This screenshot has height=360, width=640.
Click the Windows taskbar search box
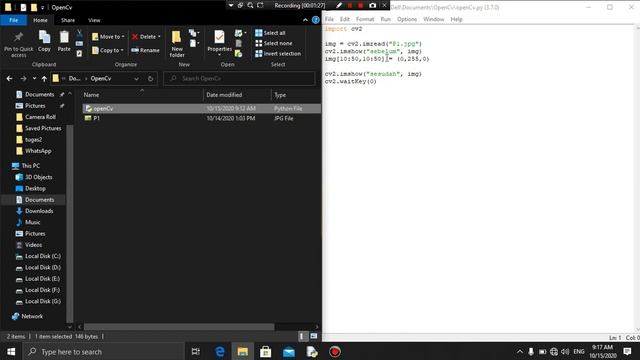pos(104,351)
